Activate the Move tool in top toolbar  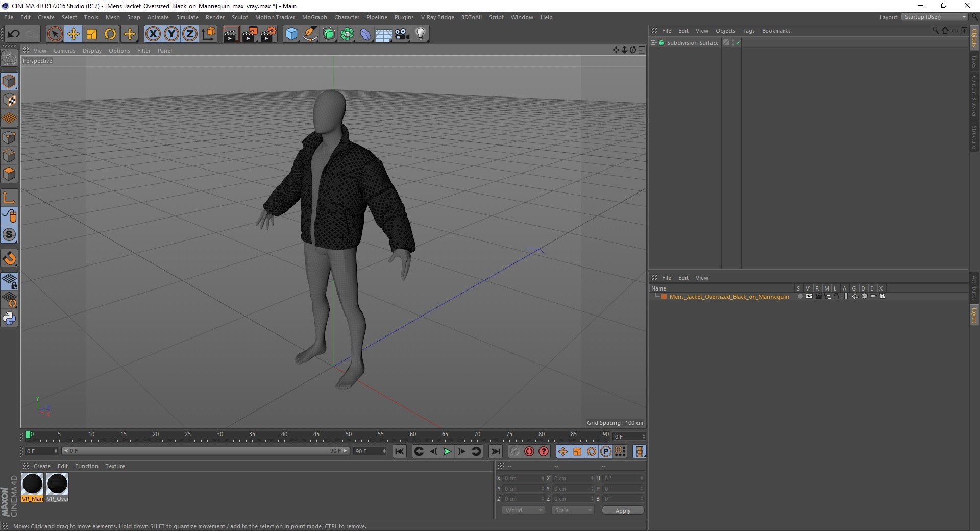click(x=73, y=34)
